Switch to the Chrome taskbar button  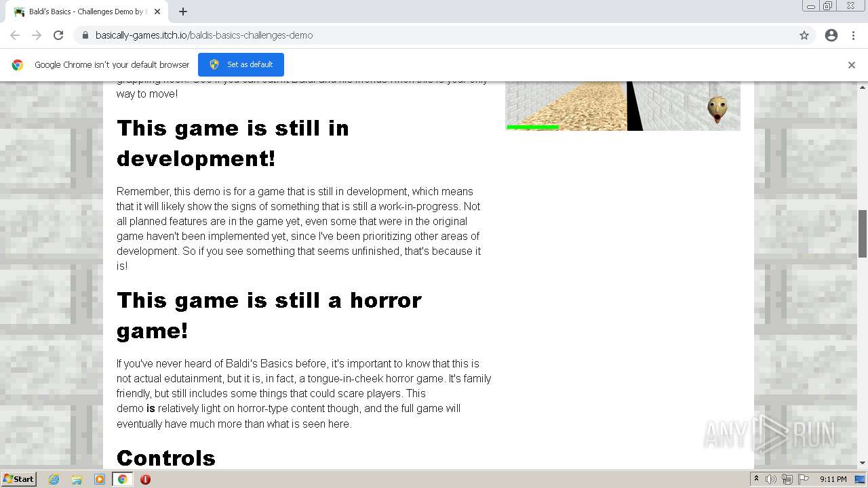(x=122, y=479)
